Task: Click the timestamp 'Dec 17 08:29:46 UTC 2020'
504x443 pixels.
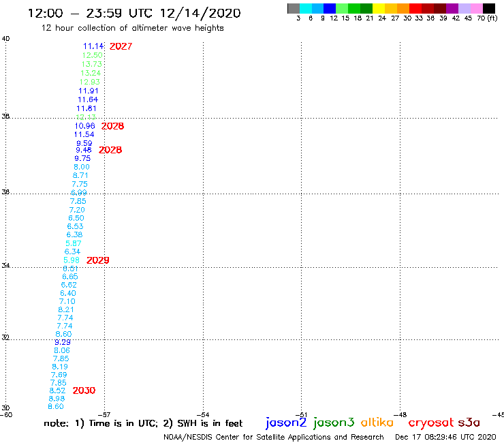Action: [x=445, y=437]
